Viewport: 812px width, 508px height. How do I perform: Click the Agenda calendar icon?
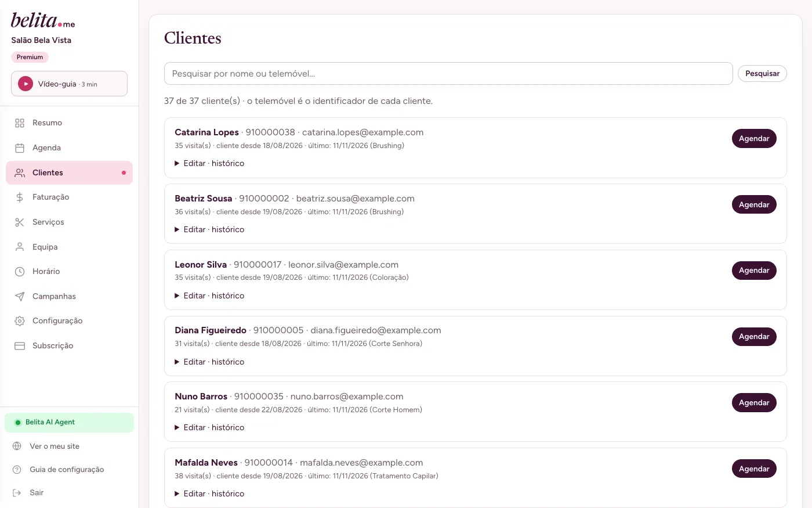click(20, 147)
